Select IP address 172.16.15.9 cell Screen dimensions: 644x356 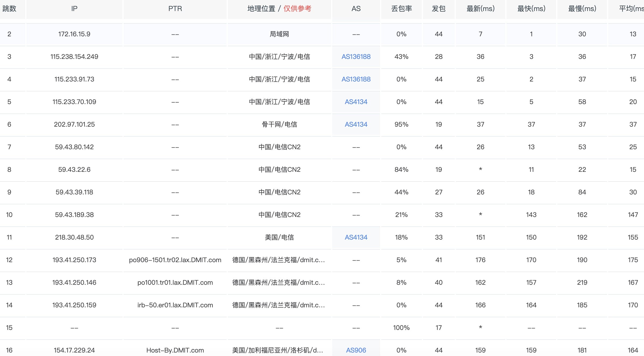click(x=74, y=34)
